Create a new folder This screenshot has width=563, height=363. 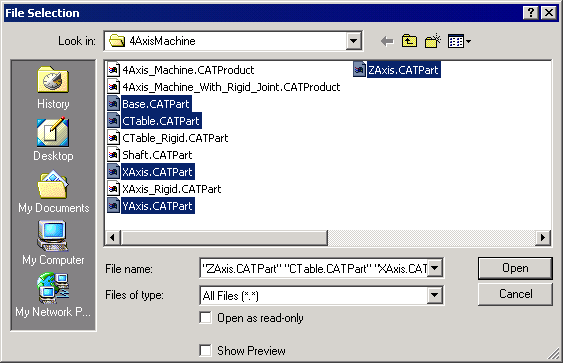click(x=432, y=41)
